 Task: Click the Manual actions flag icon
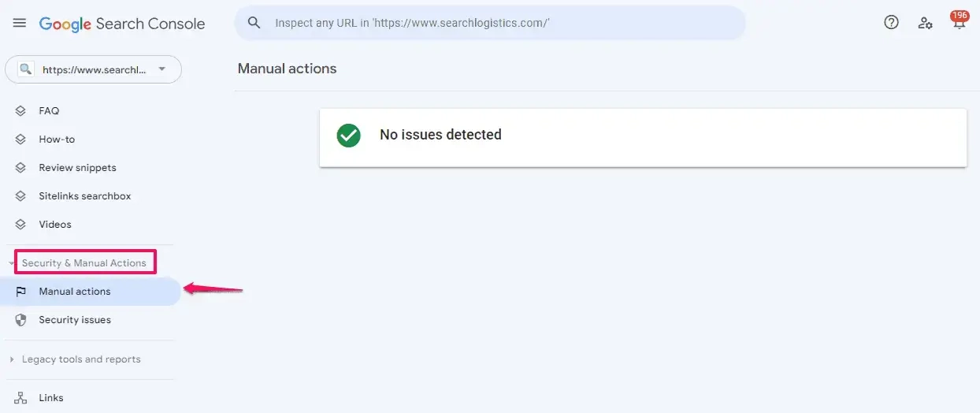coord(21,292)
